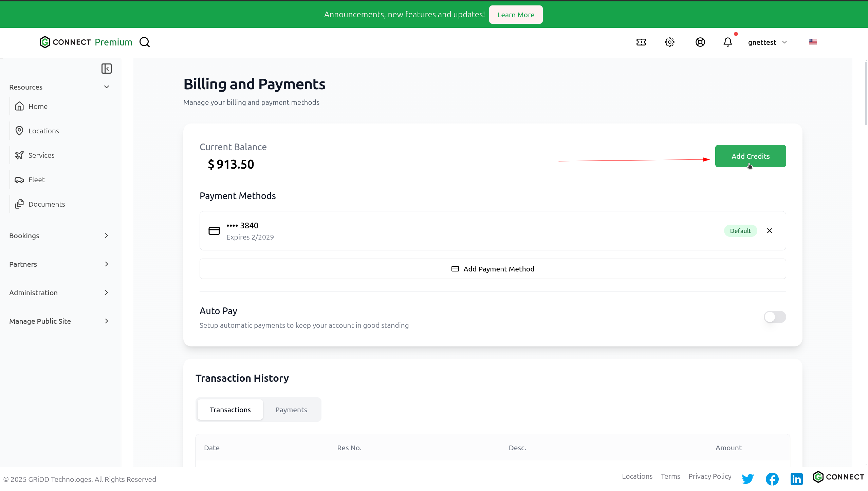Click the help lifebuoy icon
Image resolution: width=868 pixels, height=491 pixels.
[x=700, y=42]
